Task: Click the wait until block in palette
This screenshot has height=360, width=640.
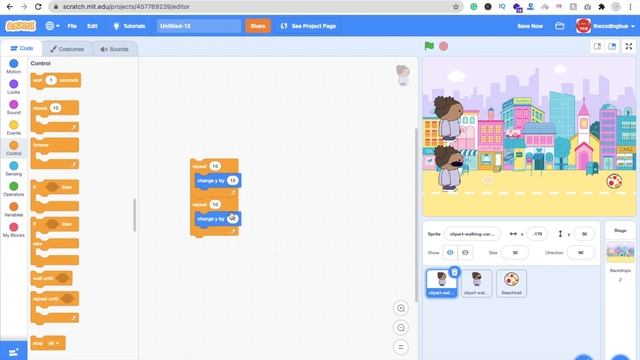Action: point(51,278)
